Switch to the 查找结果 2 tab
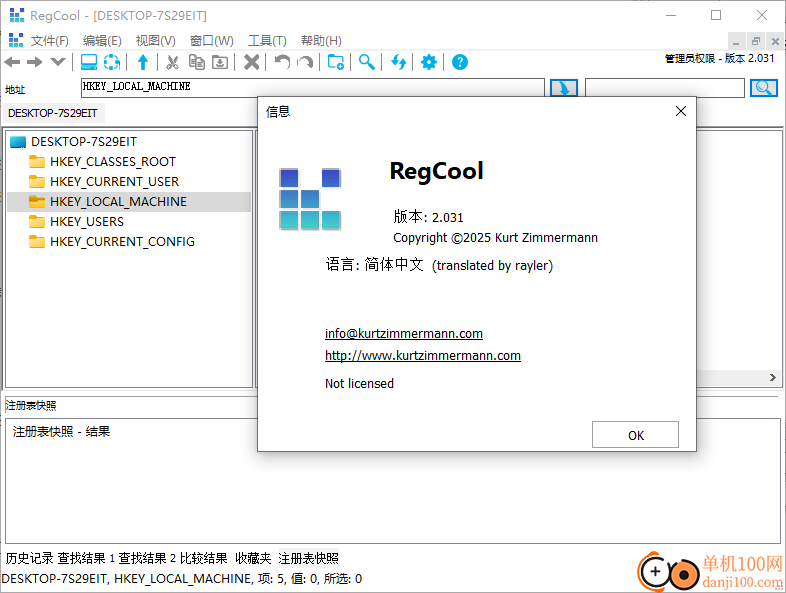This screenshot has height=593, width=786. click(147, 558)
